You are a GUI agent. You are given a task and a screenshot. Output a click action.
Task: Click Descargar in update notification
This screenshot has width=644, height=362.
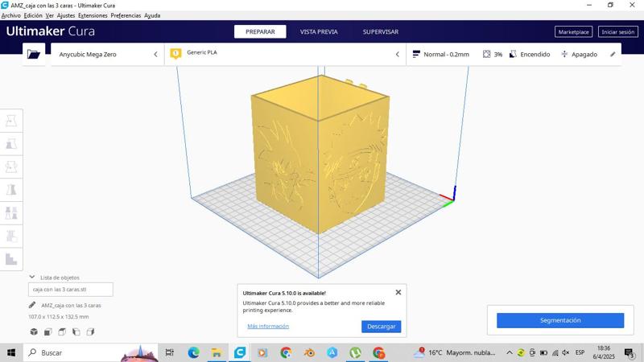tap(381, 327)
